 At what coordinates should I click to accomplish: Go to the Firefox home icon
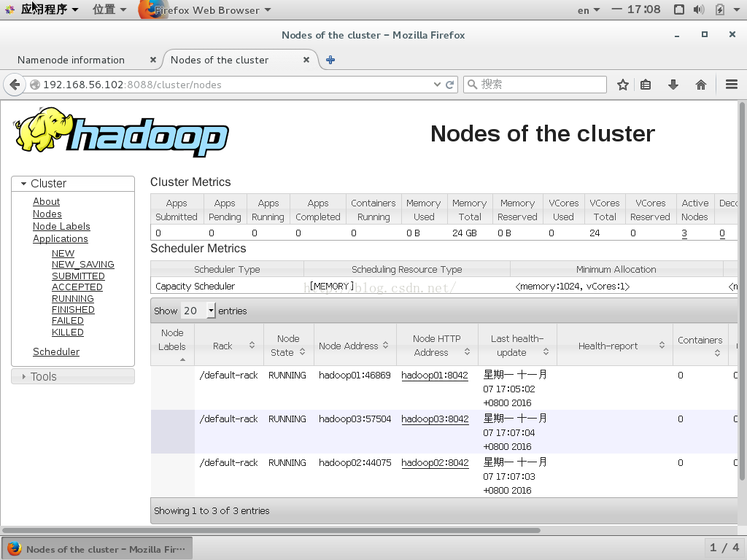[701, 85]
